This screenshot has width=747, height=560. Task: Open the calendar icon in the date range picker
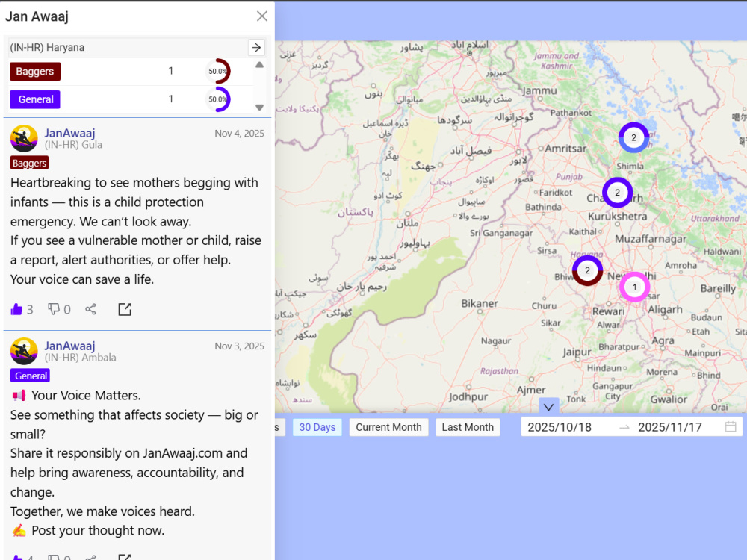coord(731,426)
